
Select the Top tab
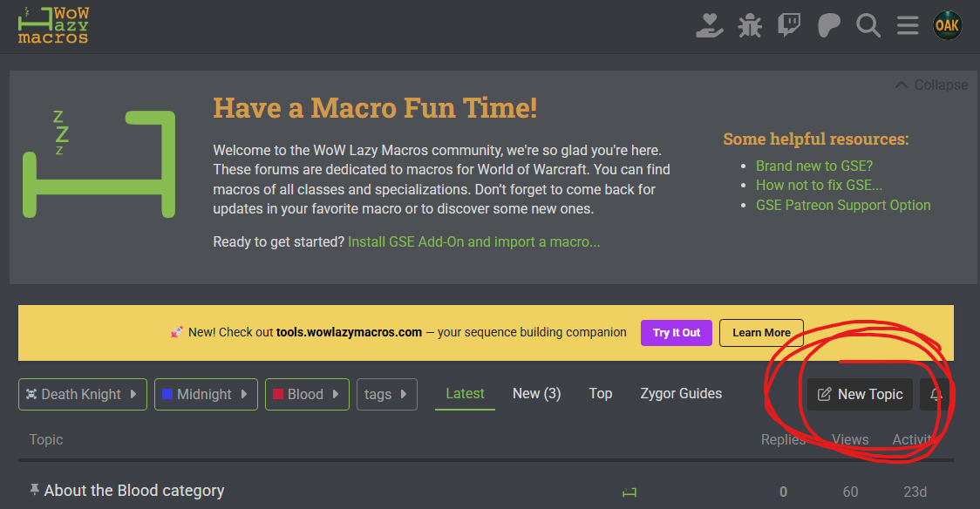[600, 394]
